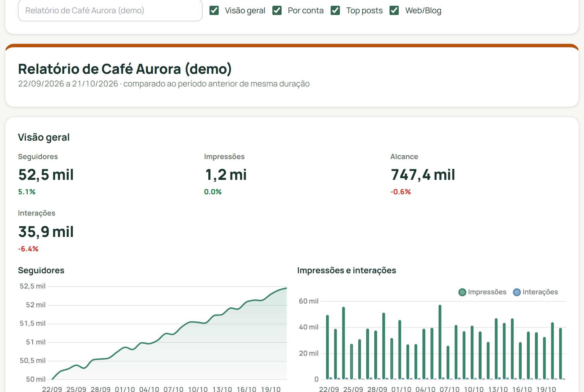Click the Alcance change -0.6%
The height and width of the screenshot is (392, 584).
coord(400,192)
